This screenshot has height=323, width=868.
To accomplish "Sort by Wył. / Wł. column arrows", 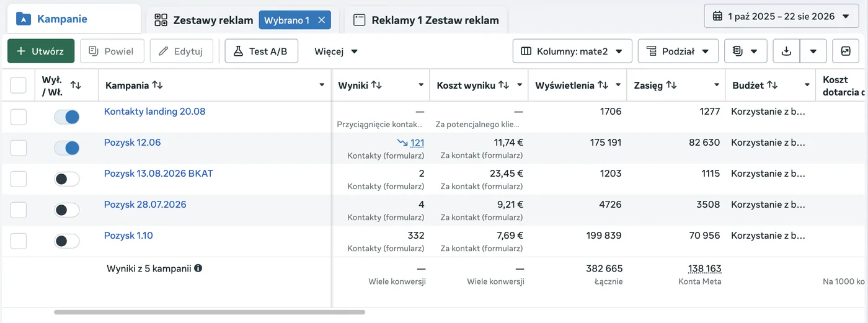I will point(76,85).
